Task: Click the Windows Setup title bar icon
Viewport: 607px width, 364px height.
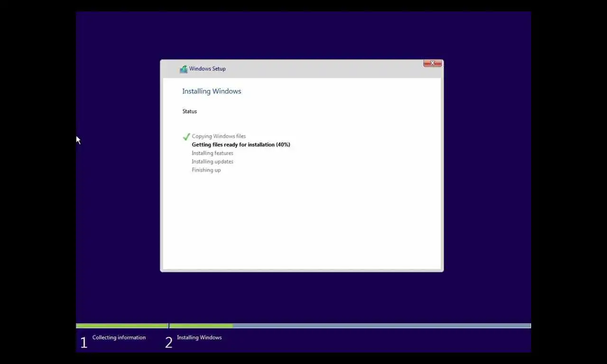Action: pyautogui.click(x=184, y=69)
